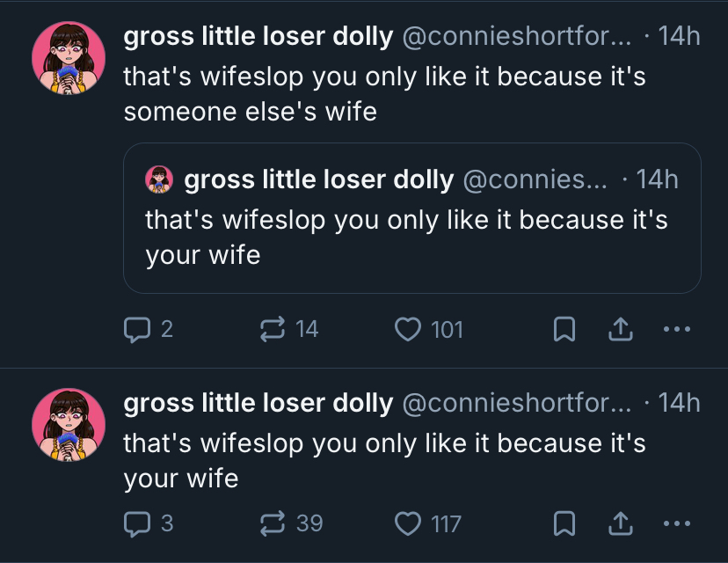Screen dimensions: 728x563
Task: Open more options on the top post
Action: point(676,330)
